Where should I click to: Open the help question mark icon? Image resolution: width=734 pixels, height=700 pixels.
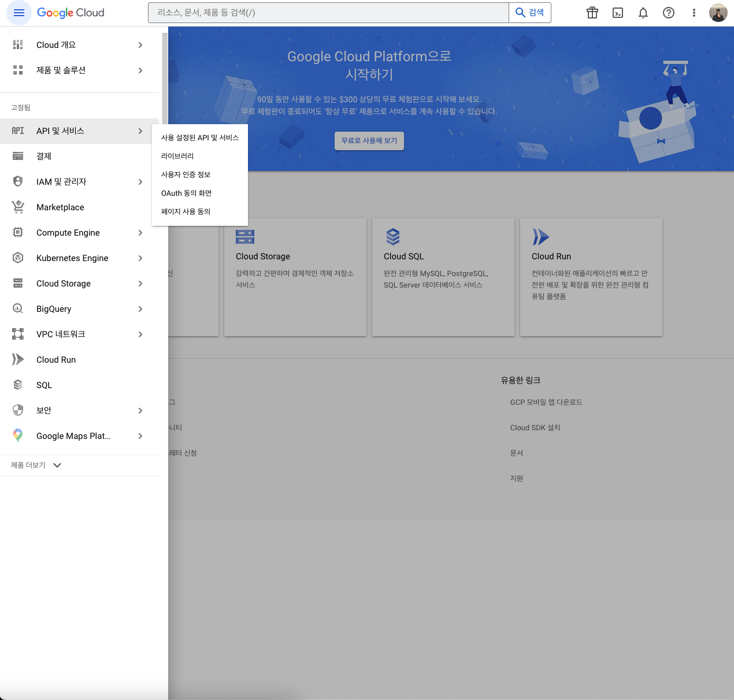[669, 13]
